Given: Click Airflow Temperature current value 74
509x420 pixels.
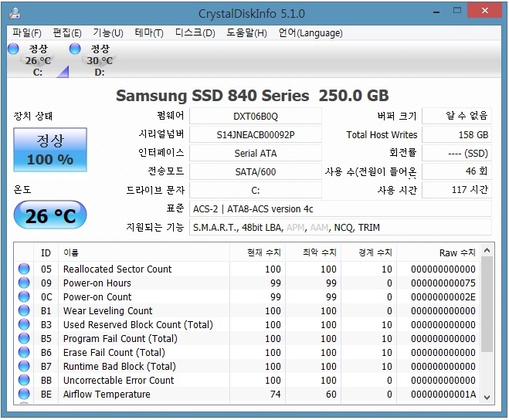Looking at the screenshot, I should (x=275, y=394).
